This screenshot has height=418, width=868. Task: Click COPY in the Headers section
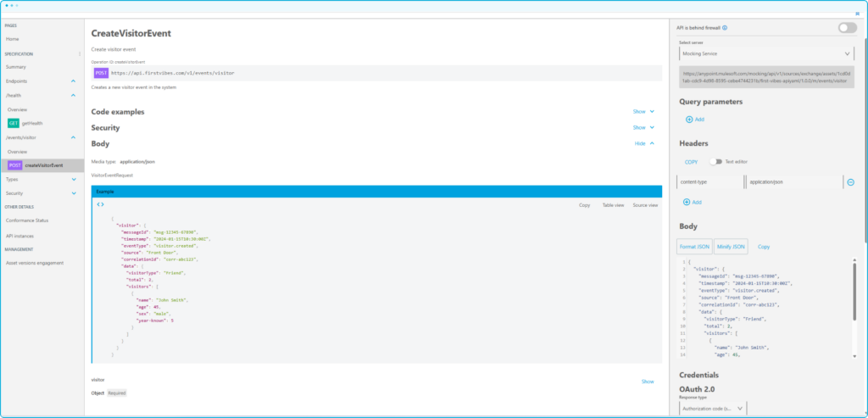[692, 162]
